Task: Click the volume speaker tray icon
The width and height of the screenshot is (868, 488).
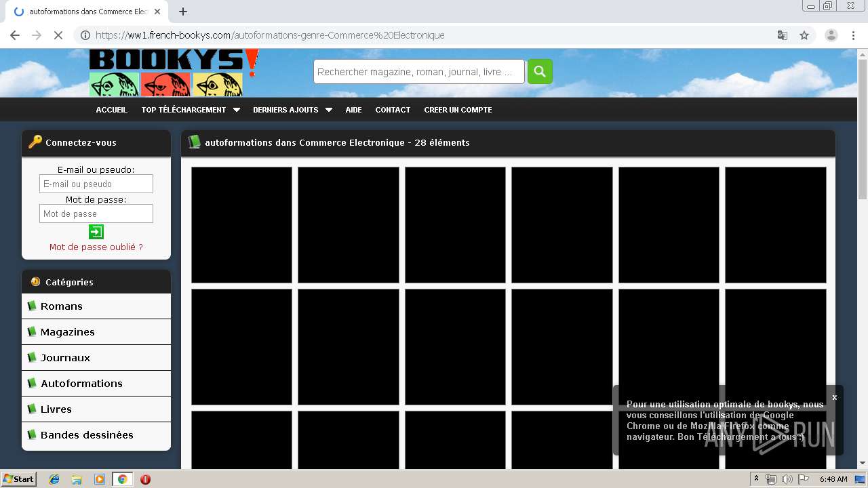Action: pyautogui.click(x=787, y=479)
